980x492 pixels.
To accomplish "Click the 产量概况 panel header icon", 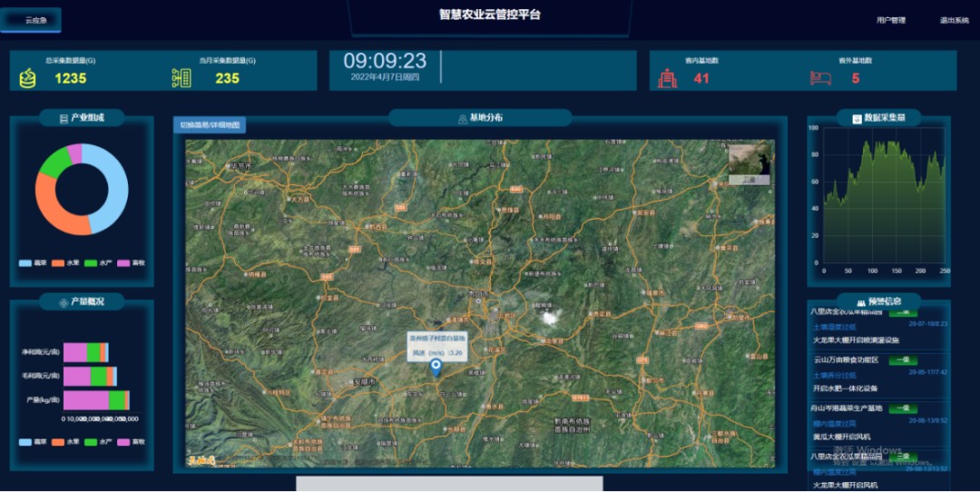I will 63,301.
